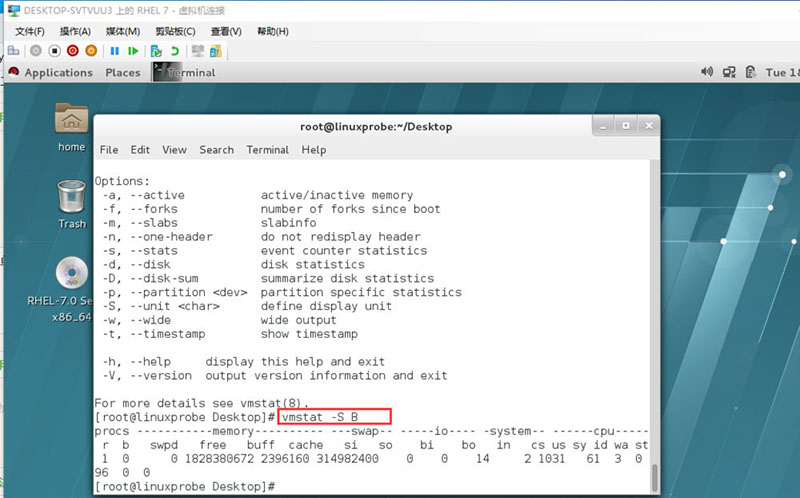The image size is (800, 498).
Task: Open the network status tray icon
Action: point(729,72)
